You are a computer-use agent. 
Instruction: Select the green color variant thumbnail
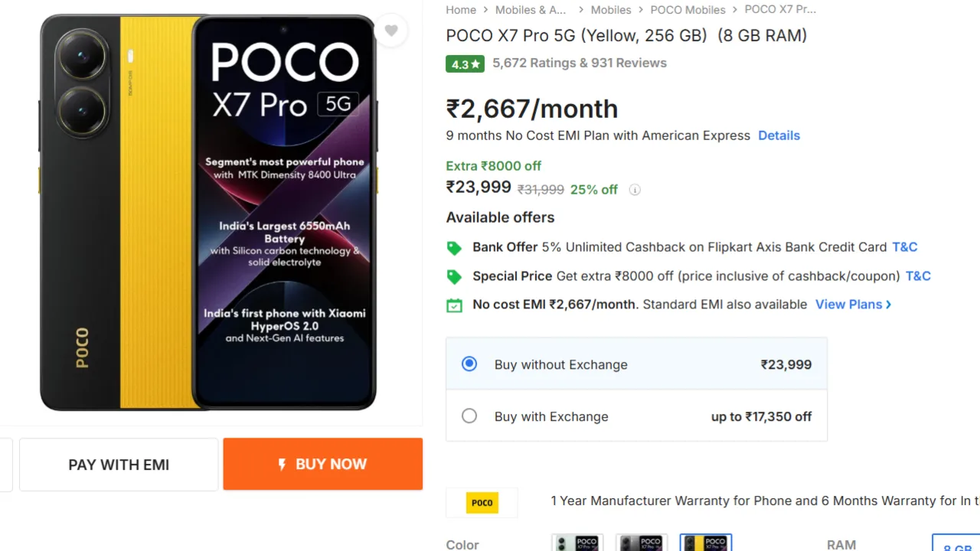point(577,543)
